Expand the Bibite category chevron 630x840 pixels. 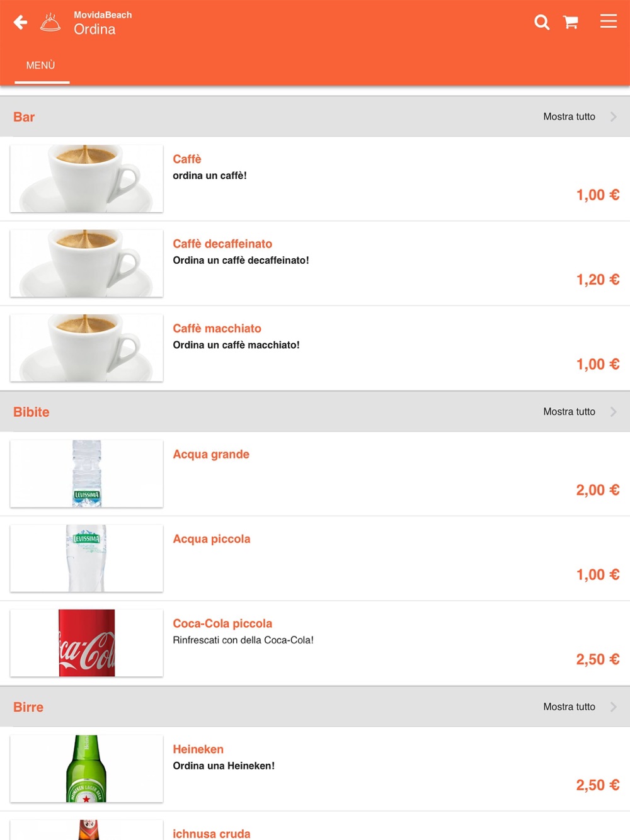click(614, 412)
